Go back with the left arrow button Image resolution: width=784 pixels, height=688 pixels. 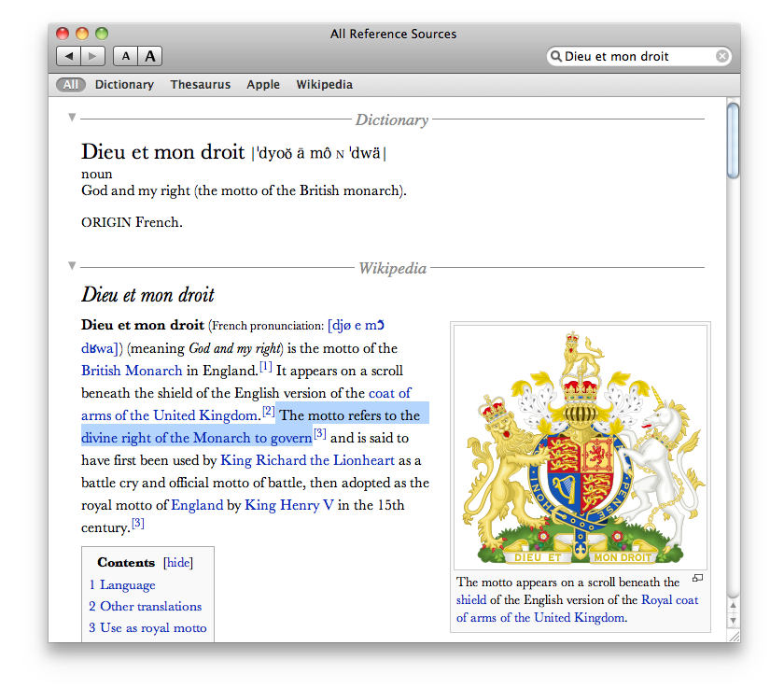pos(68,56)
